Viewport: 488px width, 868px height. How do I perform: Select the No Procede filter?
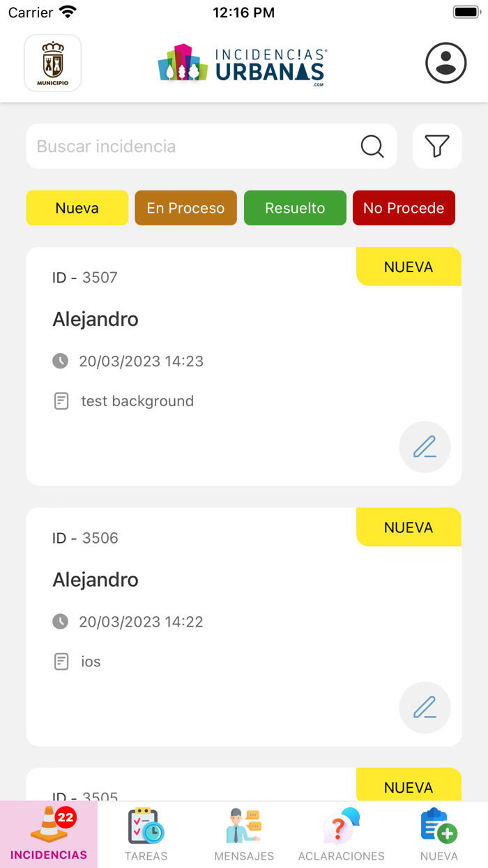(404, 207)
